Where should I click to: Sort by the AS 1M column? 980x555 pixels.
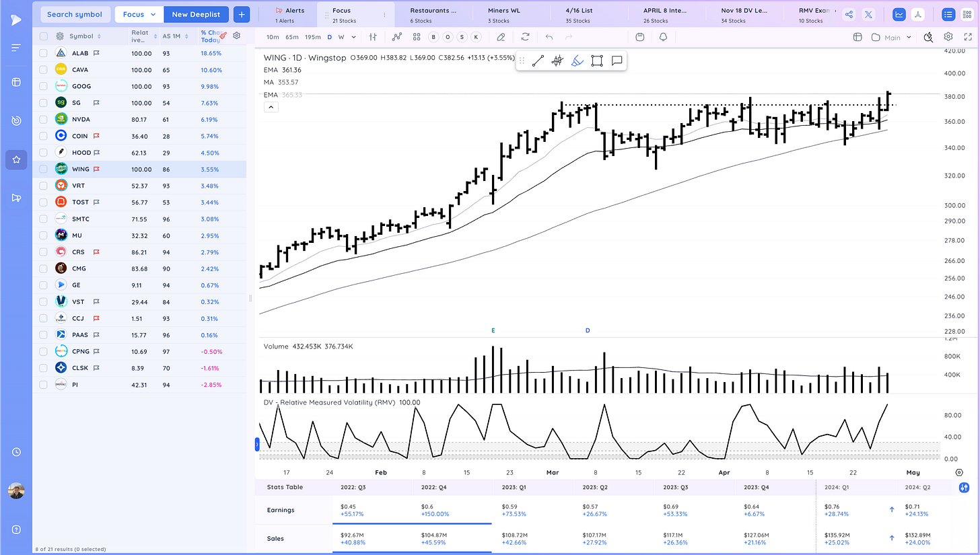(x=174, y=36)
